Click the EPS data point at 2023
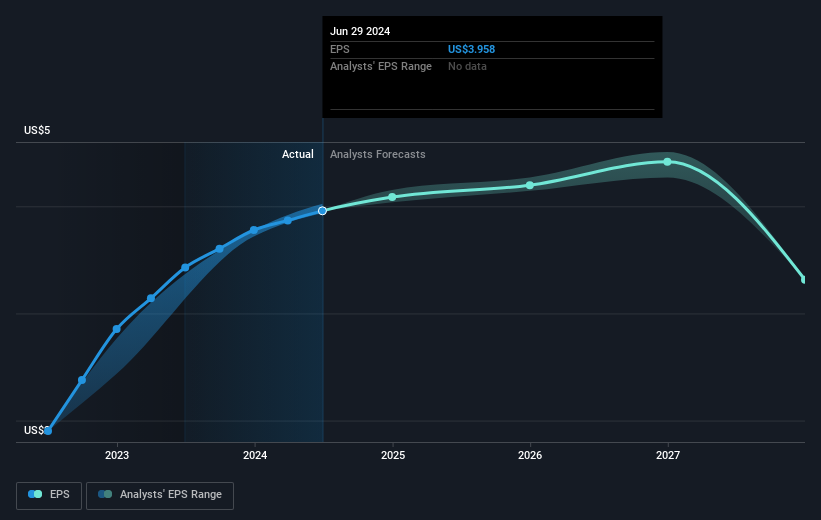Image resolution: width=821 pixels, height=520 pixels. pos(117,329)
